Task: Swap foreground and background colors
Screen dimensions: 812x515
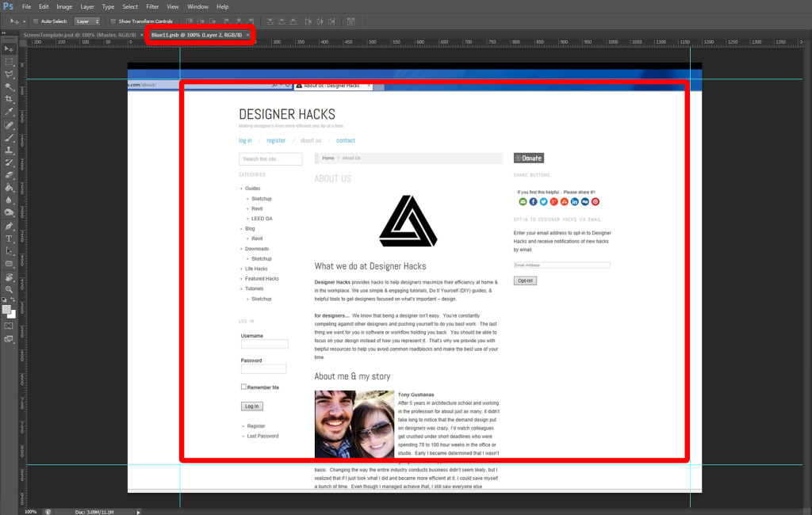Action: [x=13, y=299]
